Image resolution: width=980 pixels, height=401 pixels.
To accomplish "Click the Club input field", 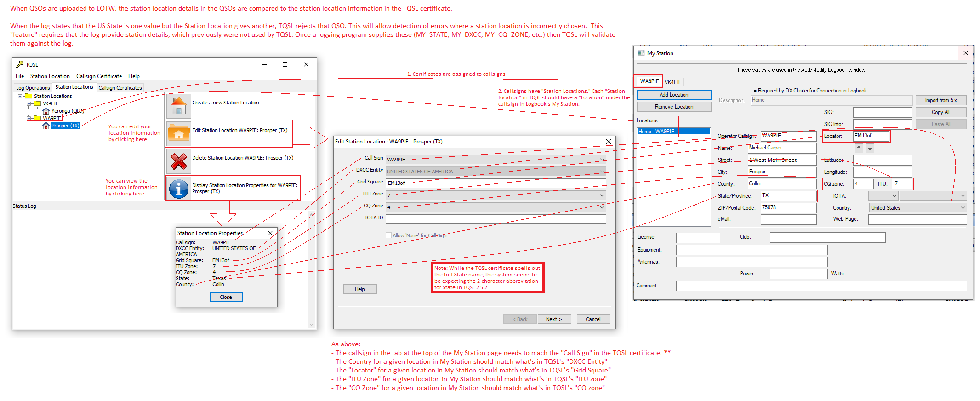I will point(827,237).
